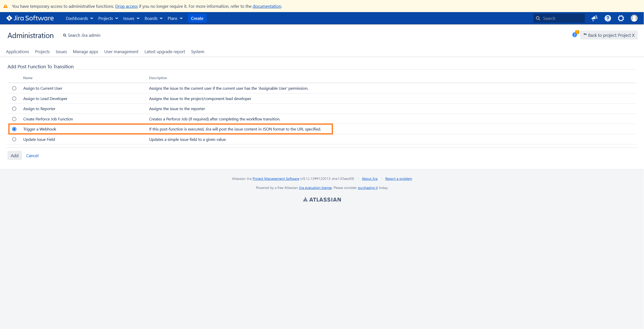Open the Issues admin tab

click(61, 52)
